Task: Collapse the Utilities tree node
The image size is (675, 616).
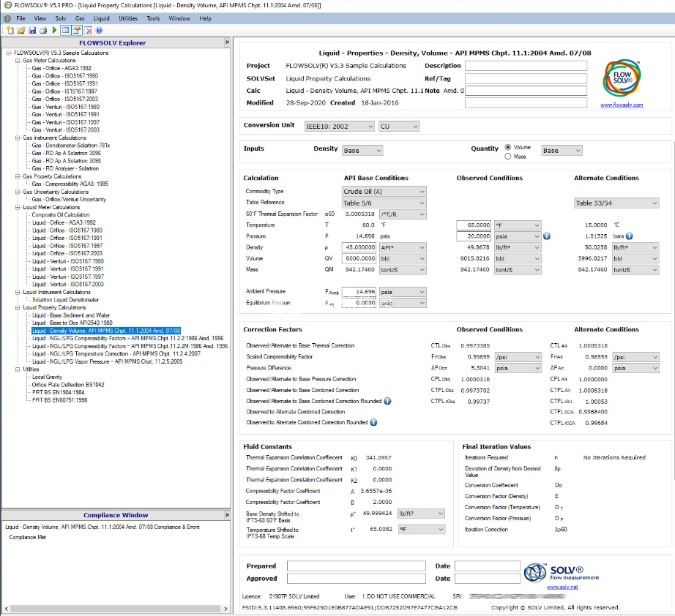Action: [x=18, y=369]
